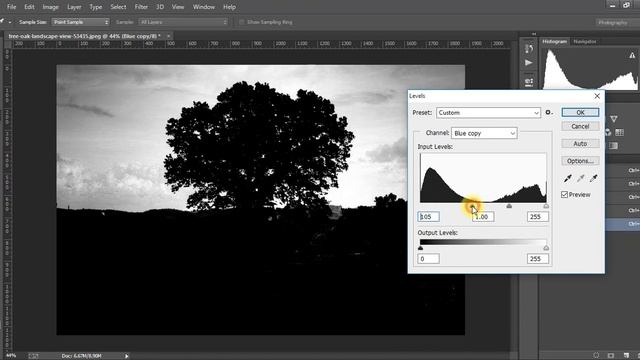Click the Options... button in Levels
The width and height of the screenshot is (640, 360).
pos(580,161)
